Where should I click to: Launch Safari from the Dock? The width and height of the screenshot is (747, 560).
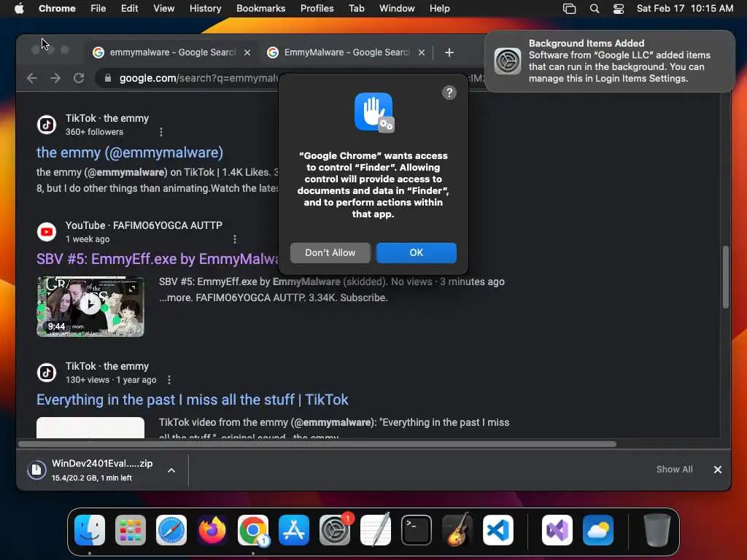tap(171, 530)
